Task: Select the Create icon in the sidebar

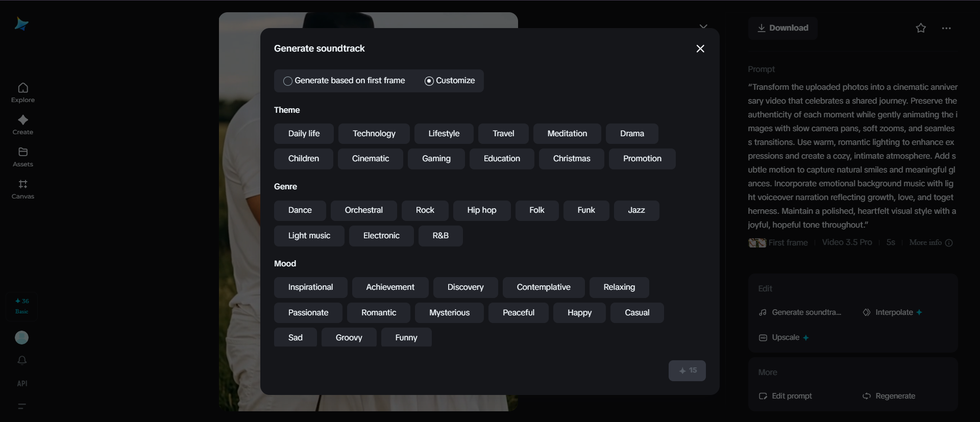Action: click(x=23, y=125)
